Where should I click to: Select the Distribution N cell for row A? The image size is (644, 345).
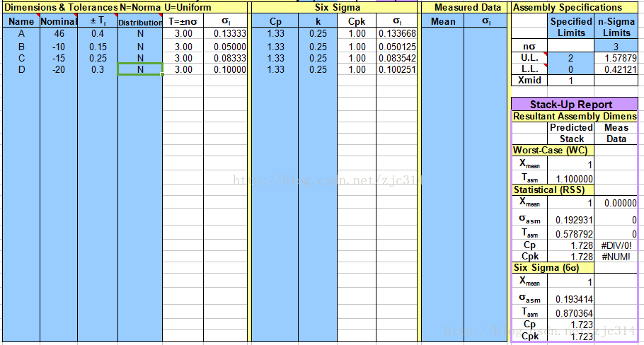[140, 34]
